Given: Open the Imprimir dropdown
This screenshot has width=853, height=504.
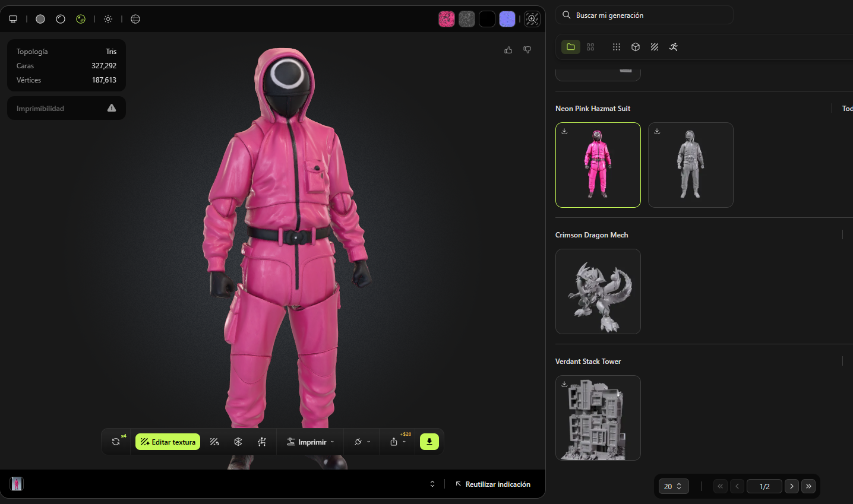Looking at the screenshot, I should pos(310,442).
